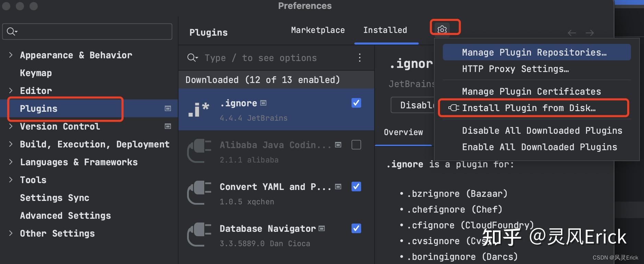
Task: Click the external link icon beside Plugins
Action: pos(168,108)
